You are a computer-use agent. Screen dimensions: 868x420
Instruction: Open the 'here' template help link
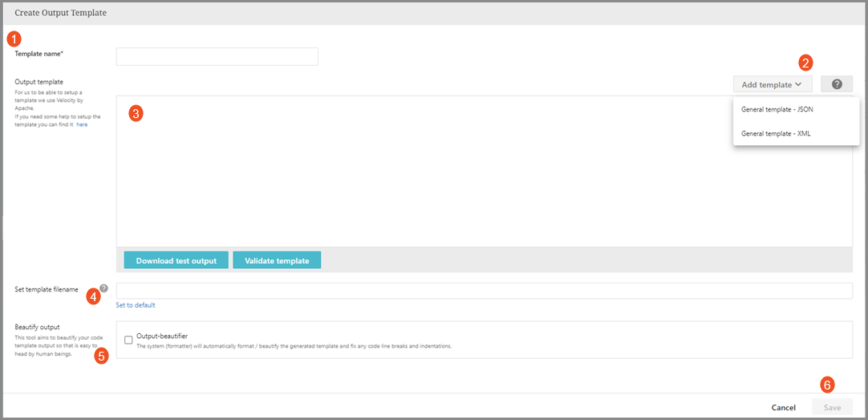pos(82,124)
